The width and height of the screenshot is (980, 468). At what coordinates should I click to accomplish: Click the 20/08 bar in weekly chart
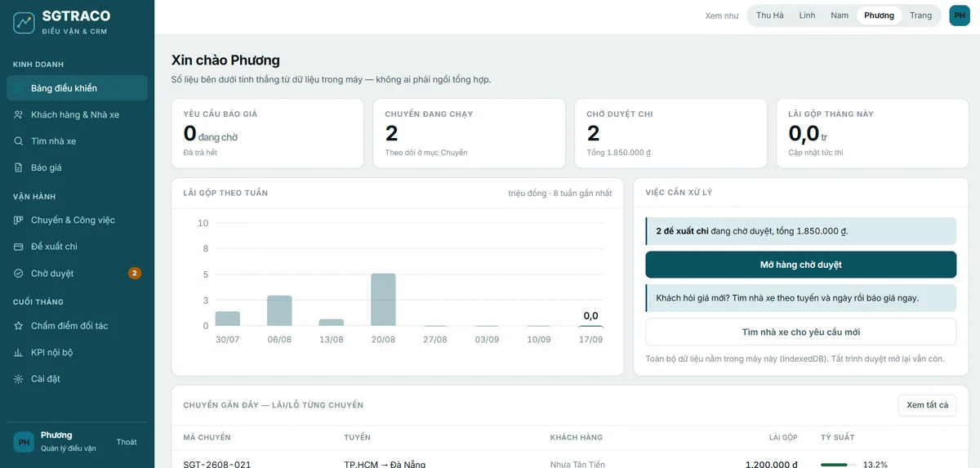383,300
